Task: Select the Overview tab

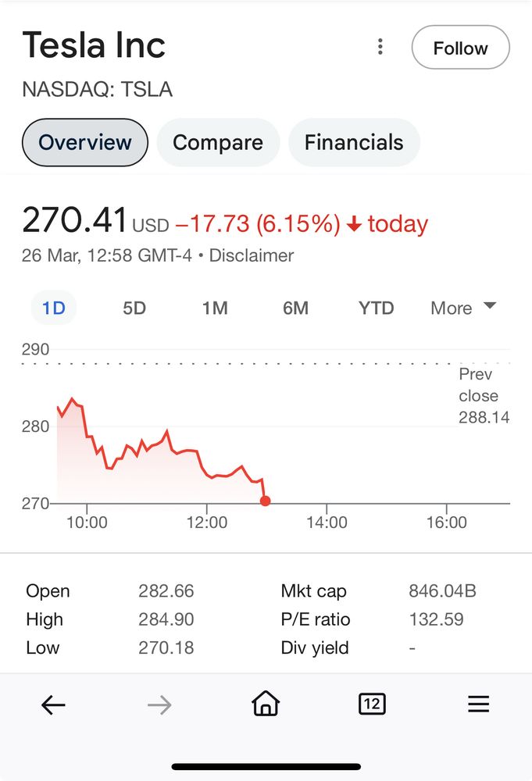Action: [85, 142]
